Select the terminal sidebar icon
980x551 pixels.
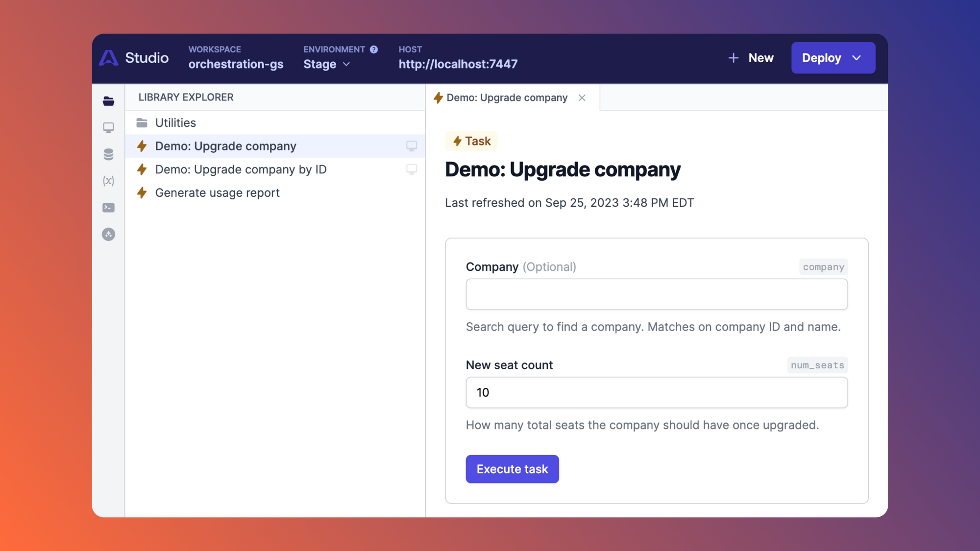tap(109, 207)
